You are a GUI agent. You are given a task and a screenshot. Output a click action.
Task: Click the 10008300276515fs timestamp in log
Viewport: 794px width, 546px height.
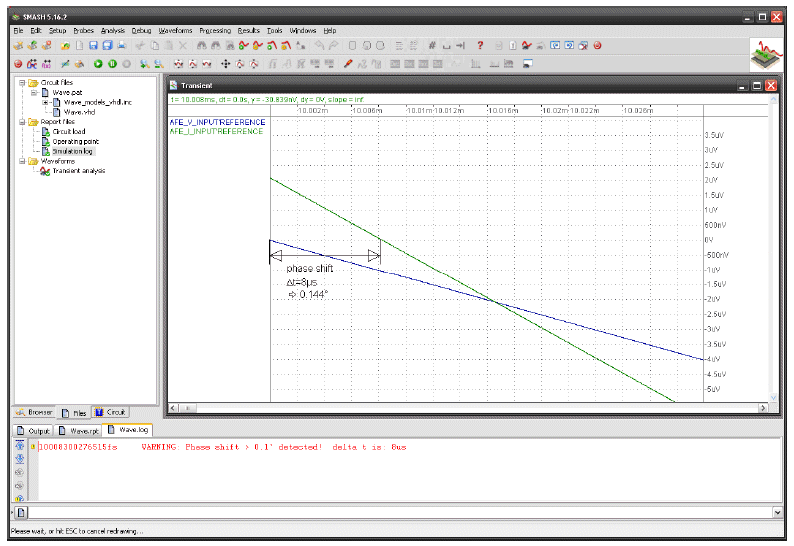point(78,447)
